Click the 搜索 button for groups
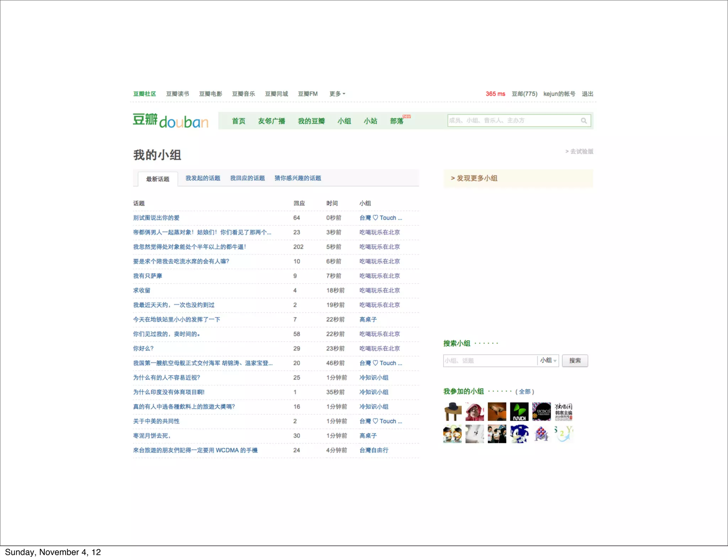 coord(574,361)
